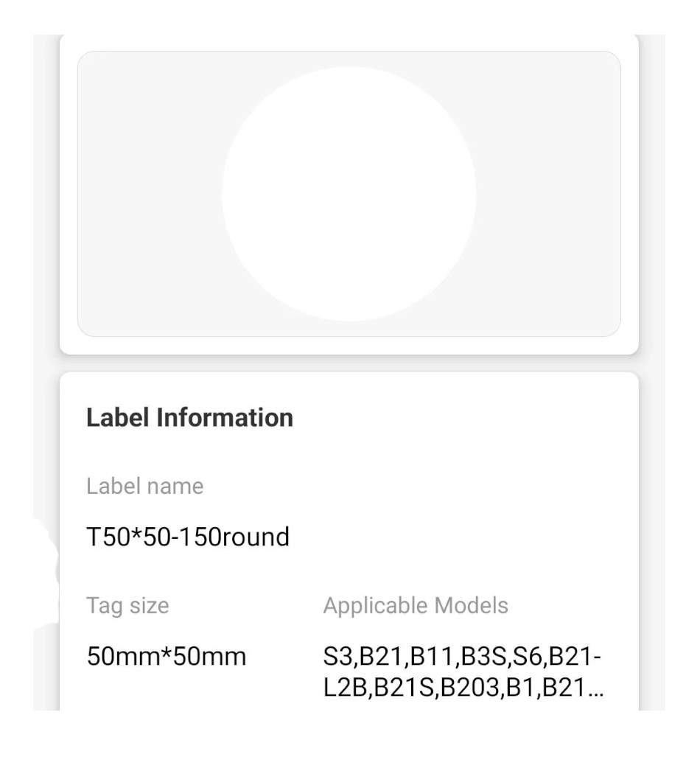Image resolution: width=700 pixels, height=774 pixels.
Task: Click the "Label name" field caption
Action: pyautogui.click(x=144, y=487)
